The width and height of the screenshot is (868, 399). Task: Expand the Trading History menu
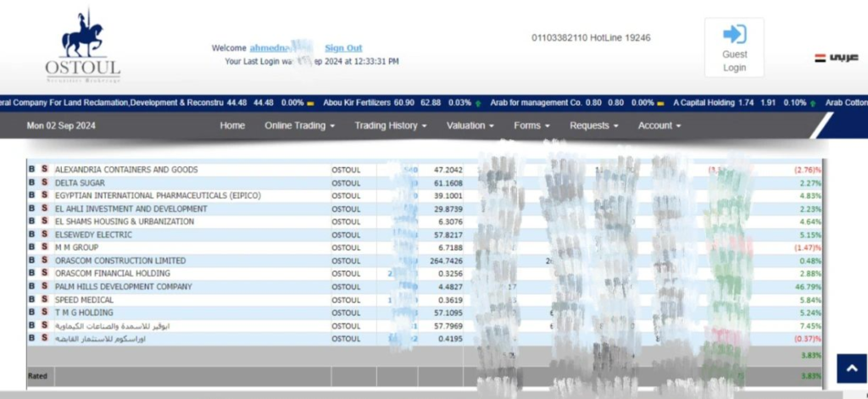390,125
